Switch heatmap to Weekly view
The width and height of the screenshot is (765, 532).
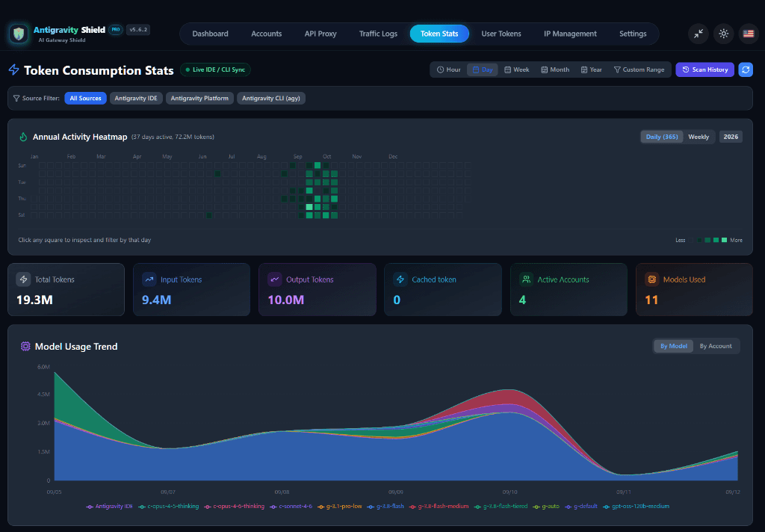pyautogui.click(x=699, y=137)
